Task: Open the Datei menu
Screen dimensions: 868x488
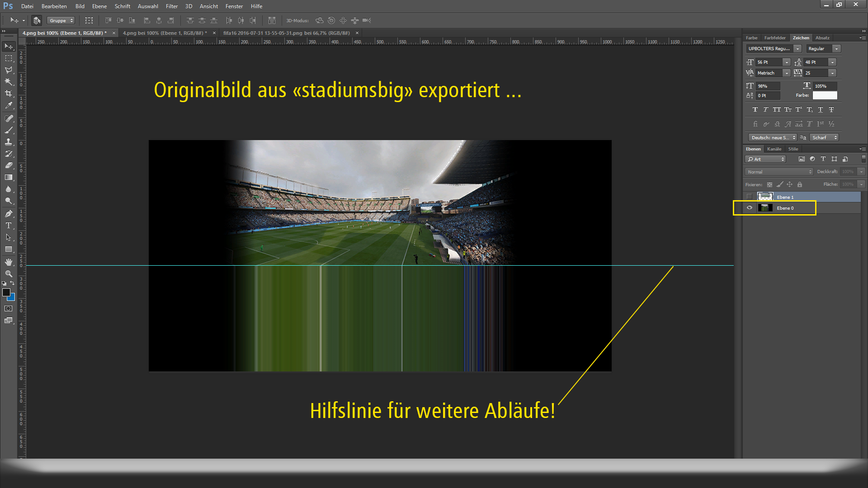Action: pos(27,6)
